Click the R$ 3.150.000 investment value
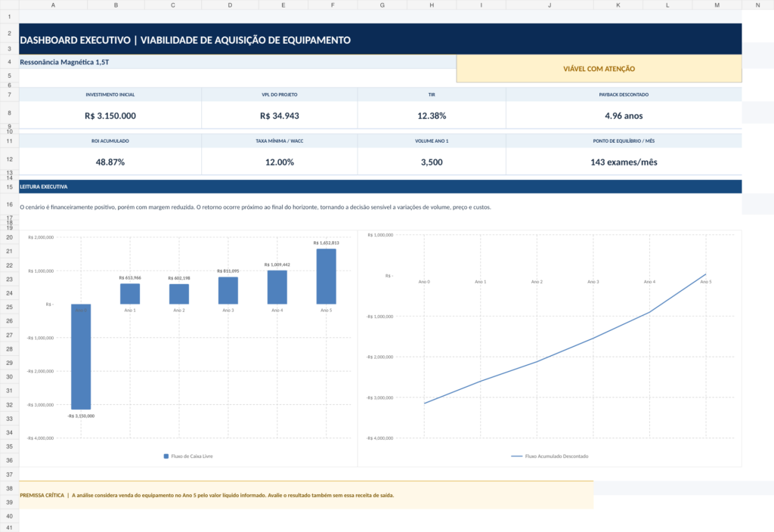The width and height of the screenshot is (774, 532). point(110,116)
